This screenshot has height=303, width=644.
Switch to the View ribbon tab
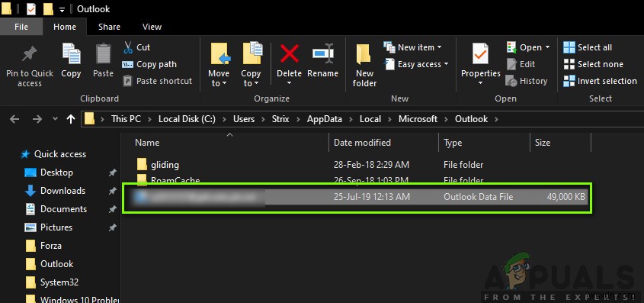pos(152,27)
